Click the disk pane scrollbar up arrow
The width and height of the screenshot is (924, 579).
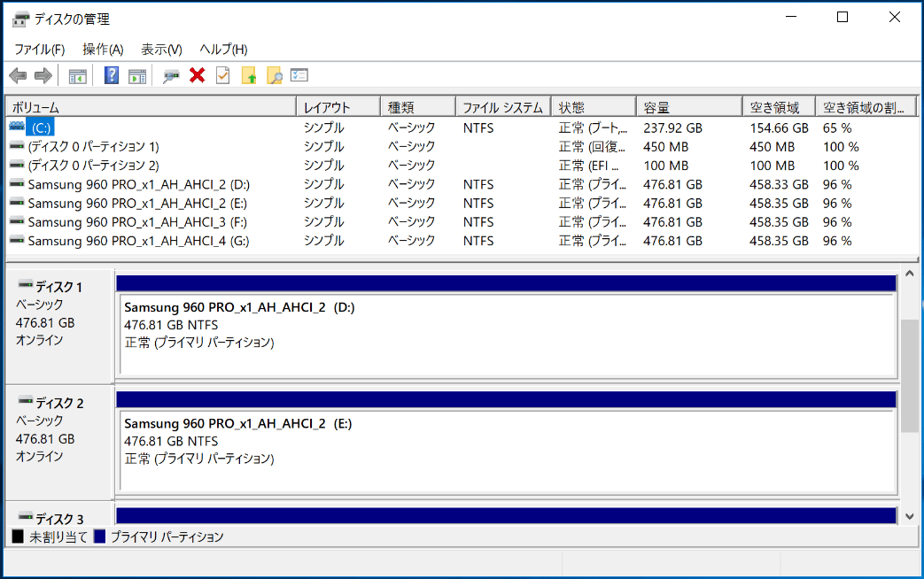pos(909,274)
